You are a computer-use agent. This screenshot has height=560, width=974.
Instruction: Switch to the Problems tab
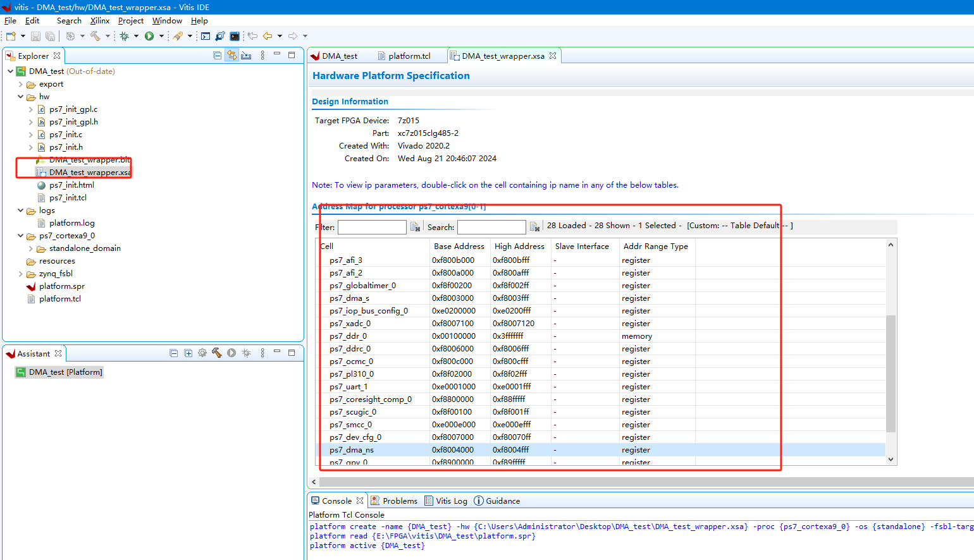(x=394, y=501)
